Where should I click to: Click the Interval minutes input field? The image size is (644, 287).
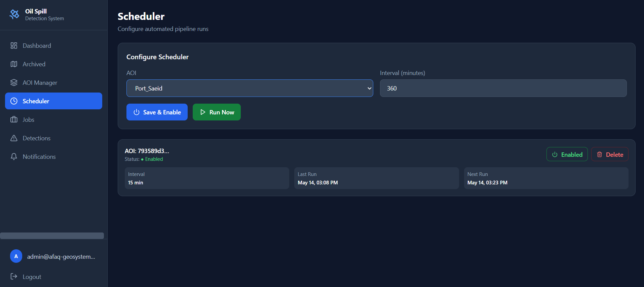(503, 88)
